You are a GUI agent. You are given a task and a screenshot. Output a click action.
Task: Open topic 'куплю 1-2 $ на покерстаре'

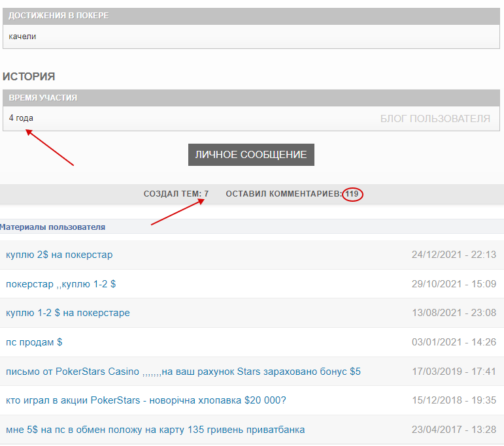[68, 313]
